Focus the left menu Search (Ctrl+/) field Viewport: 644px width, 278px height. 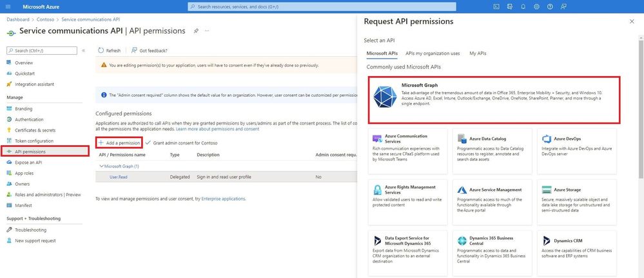(x=42, y=50)
